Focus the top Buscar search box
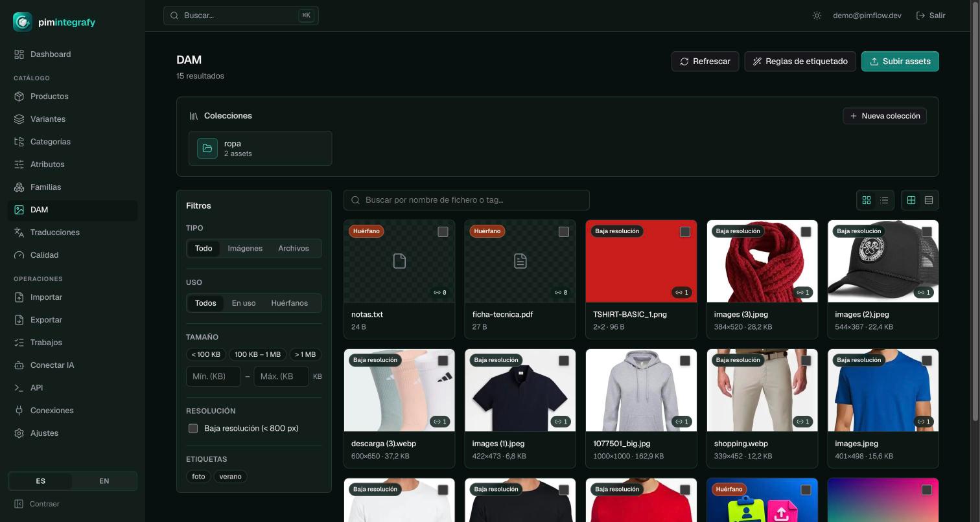 click(241, 16)
